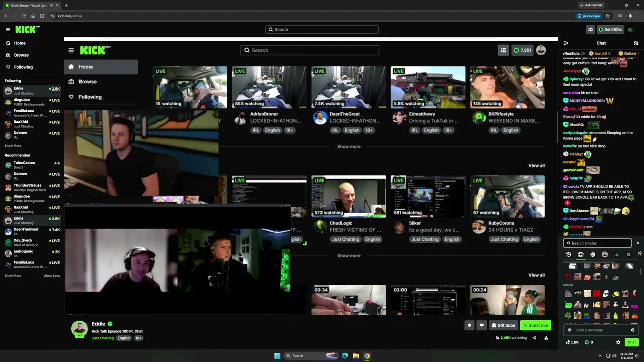Follow Eddie with the heart button

[481, 325]
